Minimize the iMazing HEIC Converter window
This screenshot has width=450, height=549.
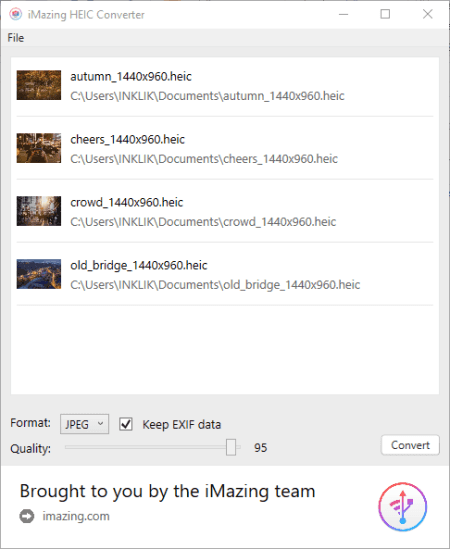(344, 14)
